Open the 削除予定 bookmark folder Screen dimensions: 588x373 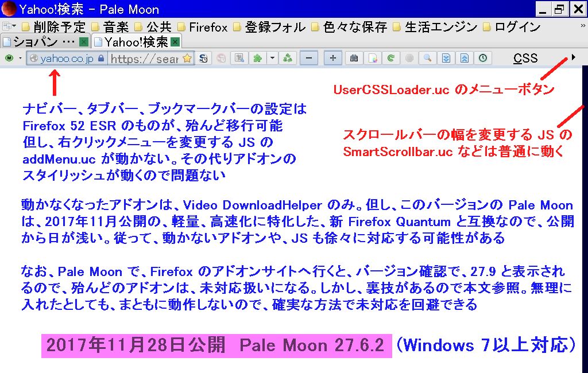pyautogui.click(x=53, y=26)
